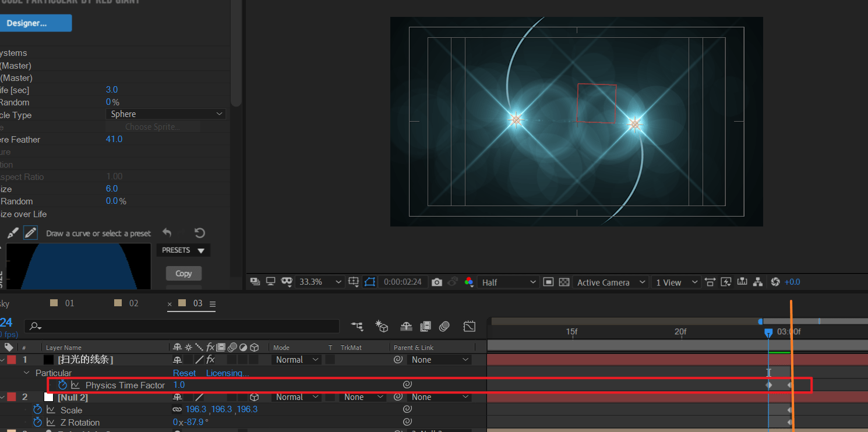Enable Motion Blur for the composition icon
868x432 pixels.
[444, 326]
